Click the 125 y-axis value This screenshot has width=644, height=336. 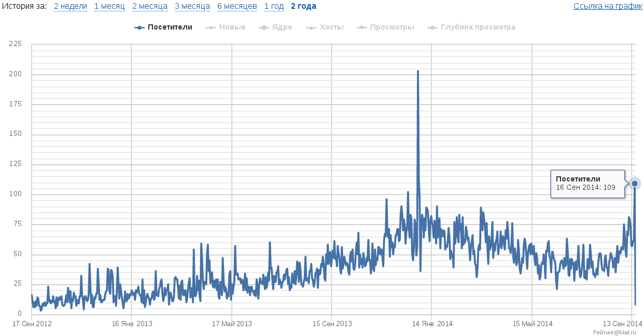(x=16, y=164)
